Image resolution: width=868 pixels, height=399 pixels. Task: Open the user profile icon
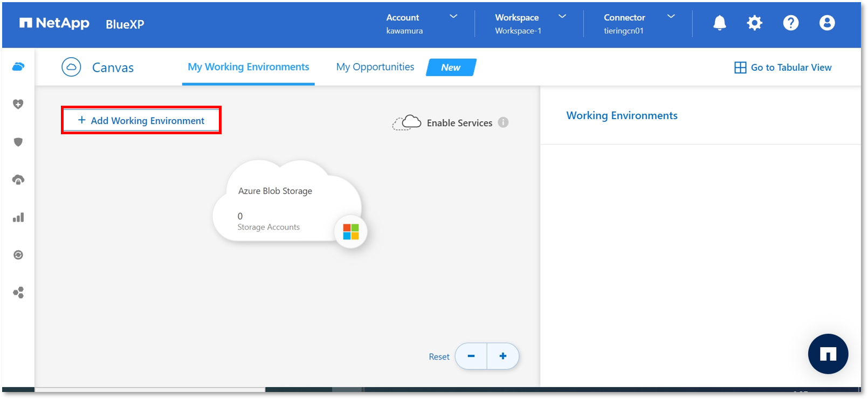coord(826,23)
